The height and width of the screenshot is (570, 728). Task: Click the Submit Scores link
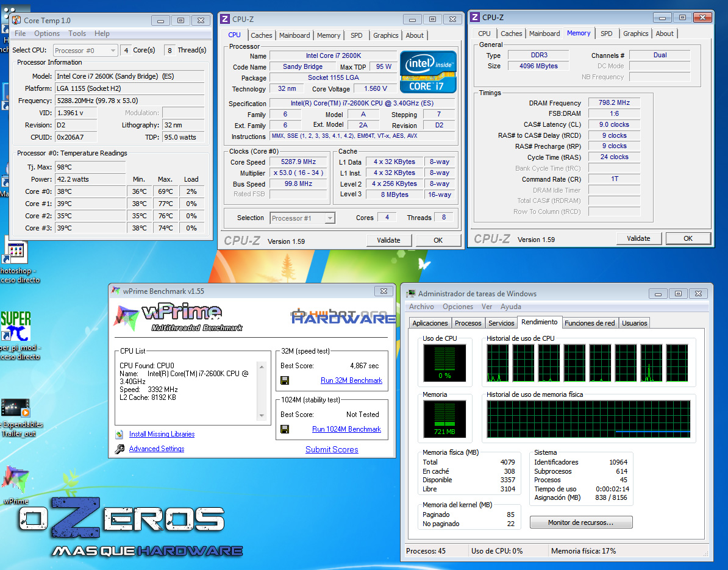[x=332, y=449]
